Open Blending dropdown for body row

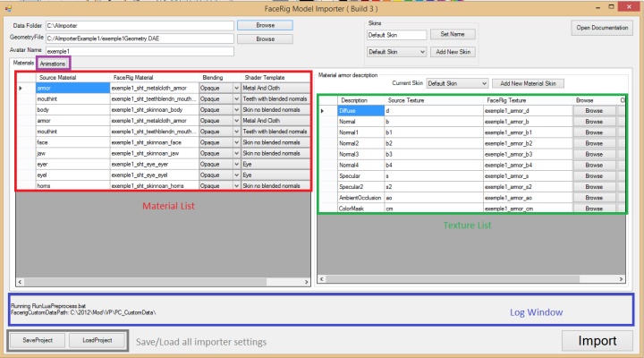(x=236, y=110)
